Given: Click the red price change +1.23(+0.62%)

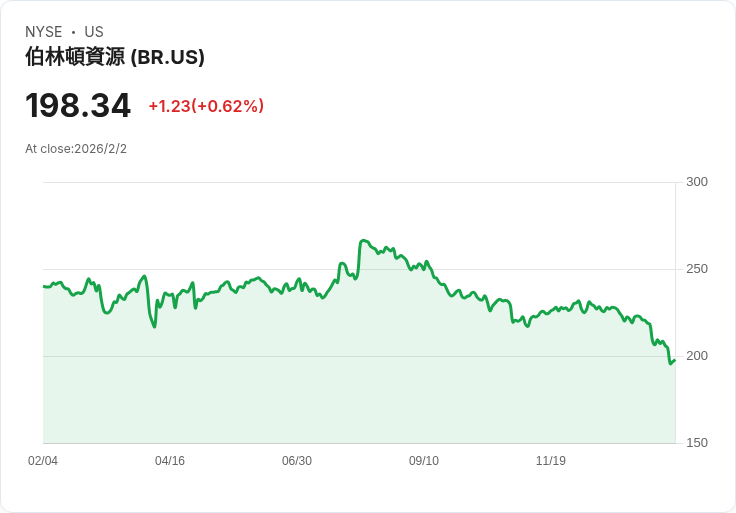Looking at the screenshot, I should tap(206, 106).
